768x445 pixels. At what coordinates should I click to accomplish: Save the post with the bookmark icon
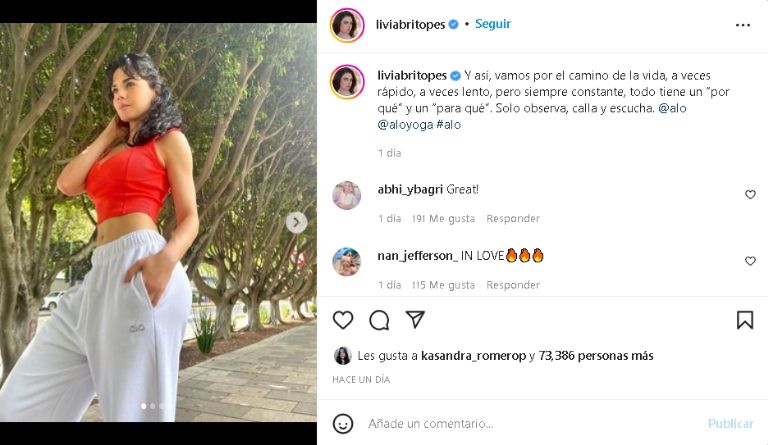(x=745, y=320)
